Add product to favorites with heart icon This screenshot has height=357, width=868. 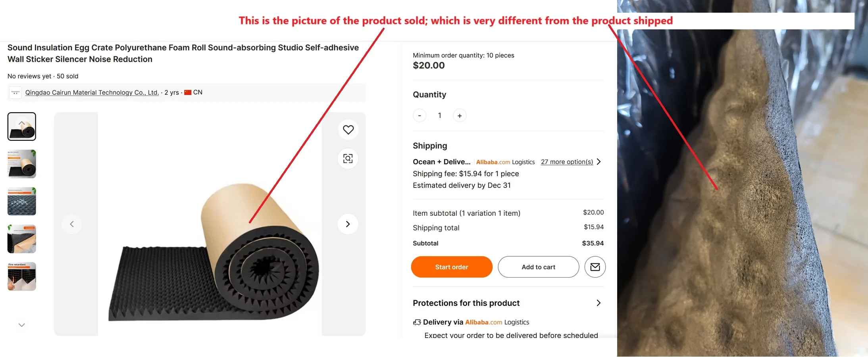coord(348,130)
